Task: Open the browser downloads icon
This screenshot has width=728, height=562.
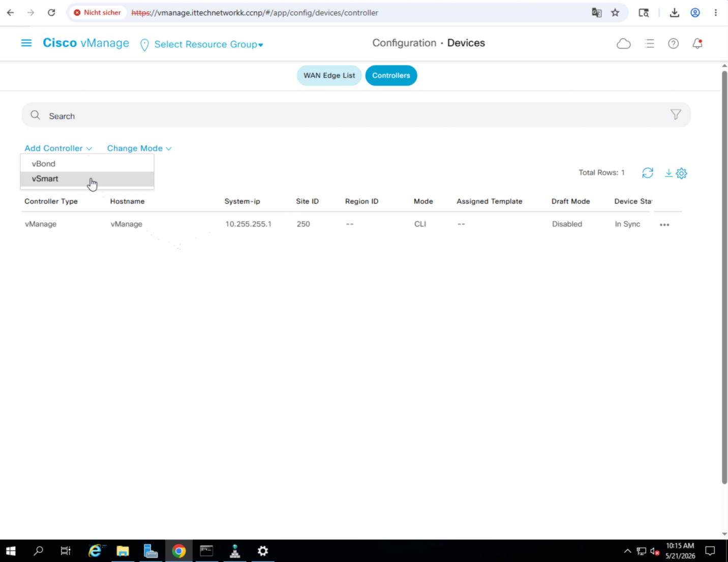Action: [x=675, y=13]
